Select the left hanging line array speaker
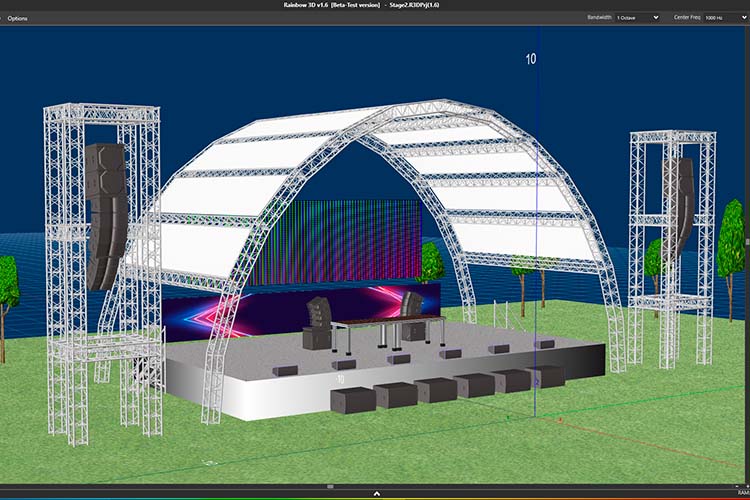The image size is (750, 500). [106, 216]
